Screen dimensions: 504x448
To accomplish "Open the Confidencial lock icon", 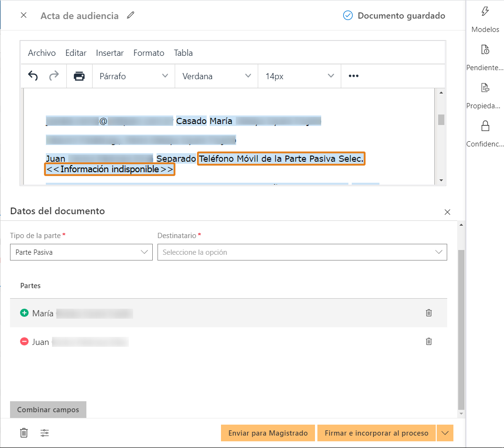I will tap(485, 125).
